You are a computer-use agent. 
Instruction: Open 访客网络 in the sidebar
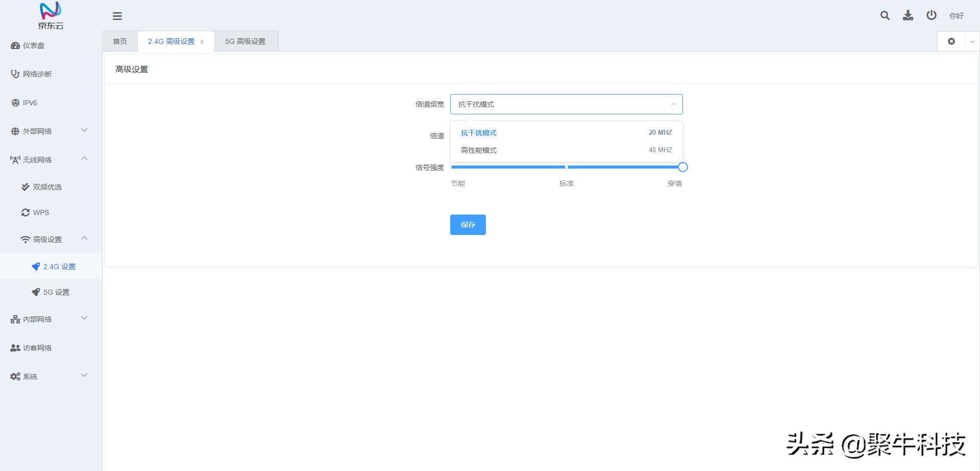pyautogui.click(x=51, y=348)
